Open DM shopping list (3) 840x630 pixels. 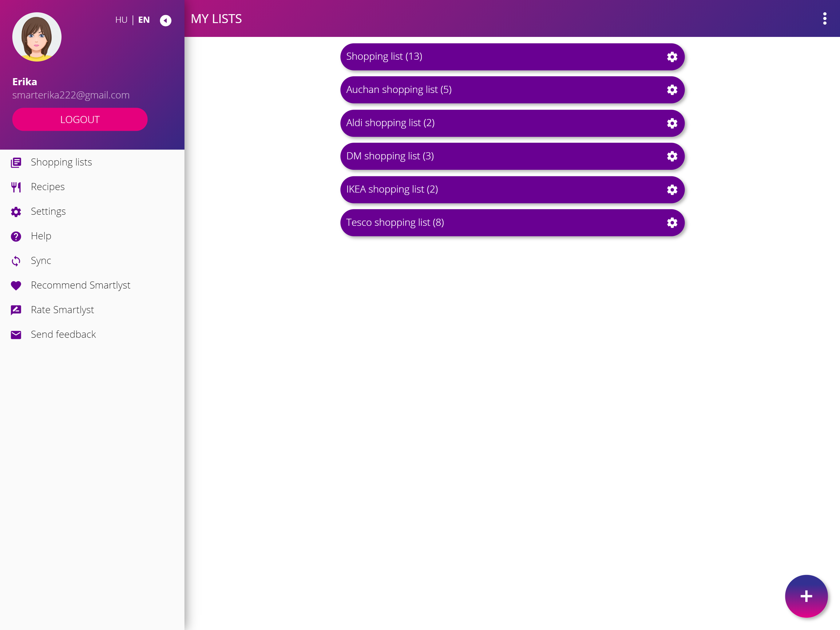coord(512,156)
